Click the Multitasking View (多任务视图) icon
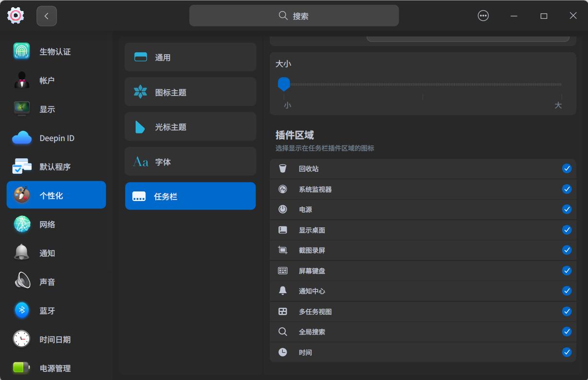This screenshot has height=380, width=588. [x=283, y=311]
